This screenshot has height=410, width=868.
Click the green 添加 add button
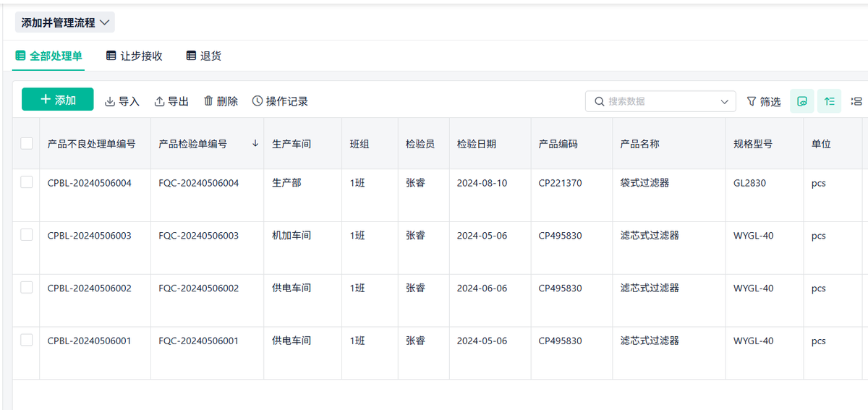coord(58,100)
